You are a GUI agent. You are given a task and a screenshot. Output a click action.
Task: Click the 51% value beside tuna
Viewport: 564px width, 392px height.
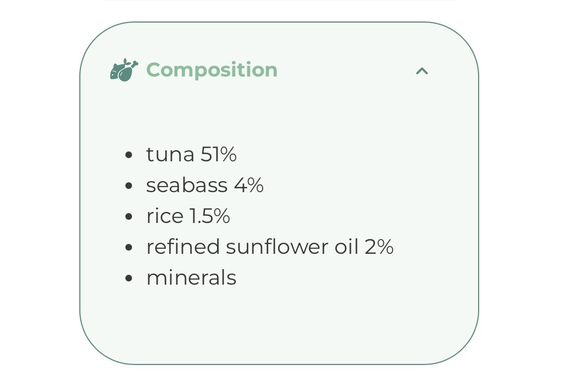(x=219, y=155)
